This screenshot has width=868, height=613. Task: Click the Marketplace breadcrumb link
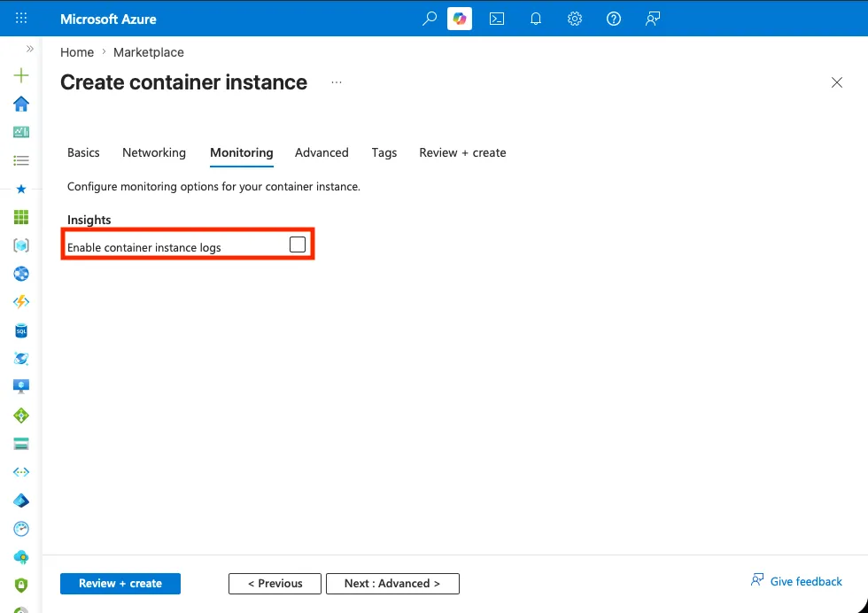149,52
